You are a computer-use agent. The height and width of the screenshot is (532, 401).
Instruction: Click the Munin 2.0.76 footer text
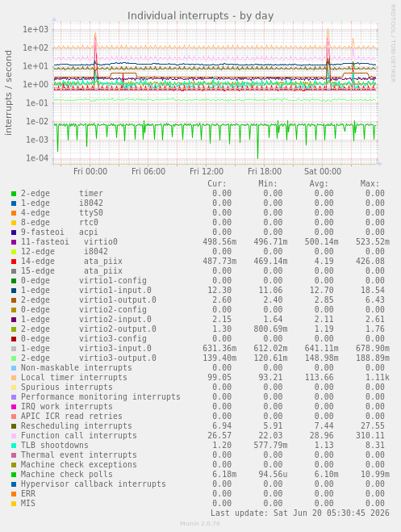199,523
